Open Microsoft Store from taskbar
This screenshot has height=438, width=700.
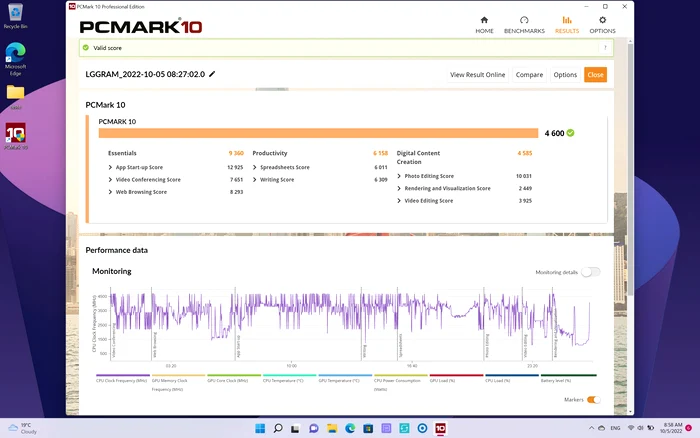[x=368, y=429]
